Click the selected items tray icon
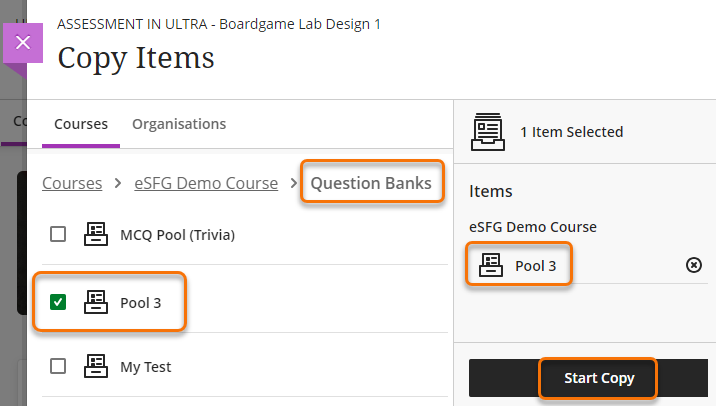The height and width of the screenshot is (406, 716). pos(488,131)
